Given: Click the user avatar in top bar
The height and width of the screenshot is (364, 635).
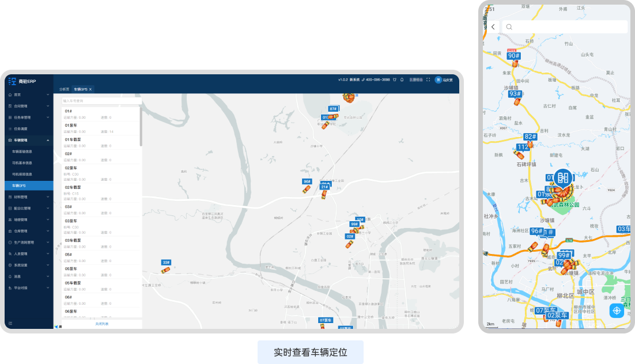Looking at the screenshot, I should [438, 79].
